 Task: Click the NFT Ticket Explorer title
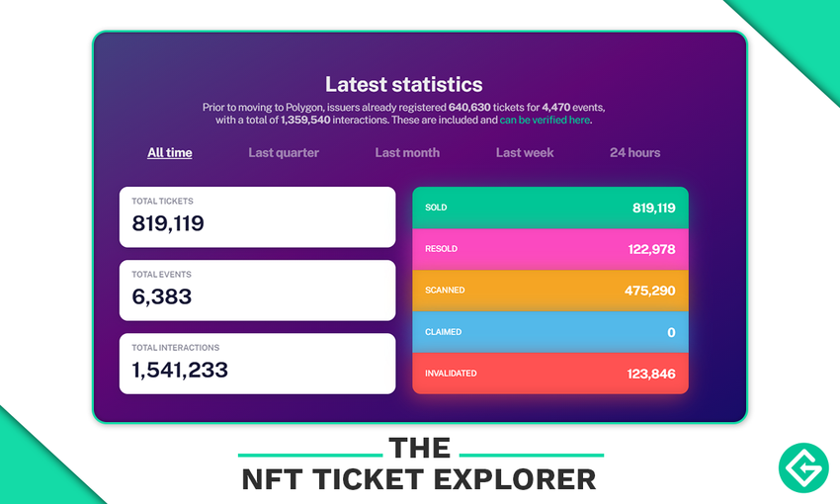click(x=419, y=479)
